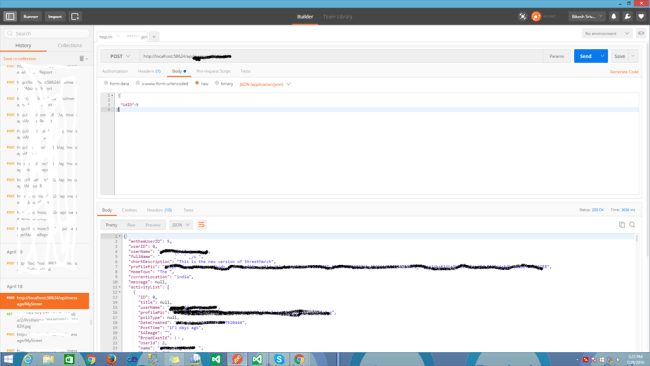Switch response view to Preview
The height and width of the screenshot is (366, 650).
153,225
